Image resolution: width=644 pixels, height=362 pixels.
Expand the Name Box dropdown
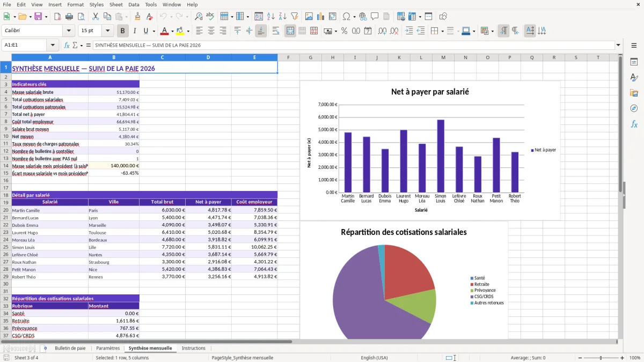(53, 45)
